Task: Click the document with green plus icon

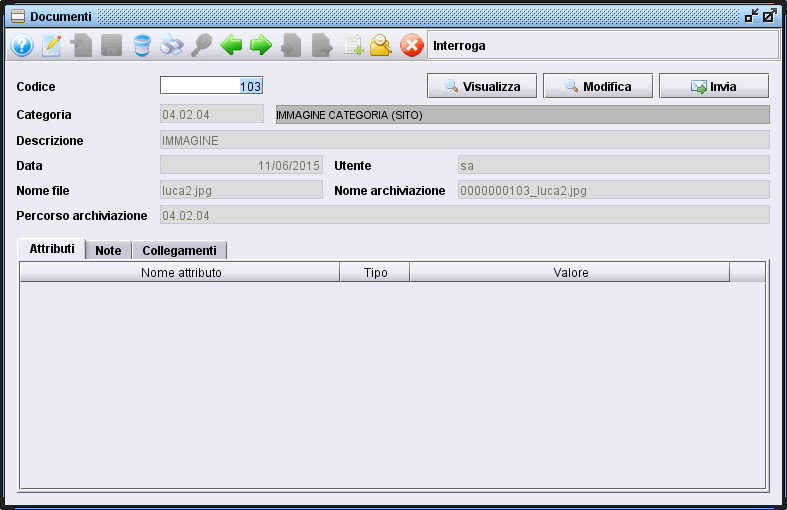Action: coord(353,46)
